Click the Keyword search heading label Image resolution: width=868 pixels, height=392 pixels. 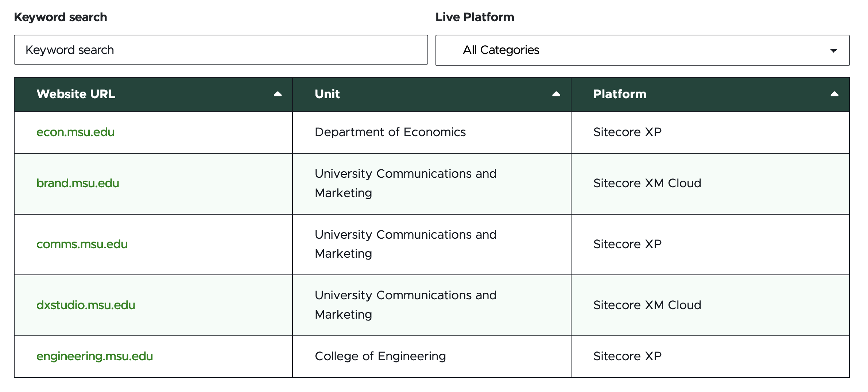(x=61, y=17)
